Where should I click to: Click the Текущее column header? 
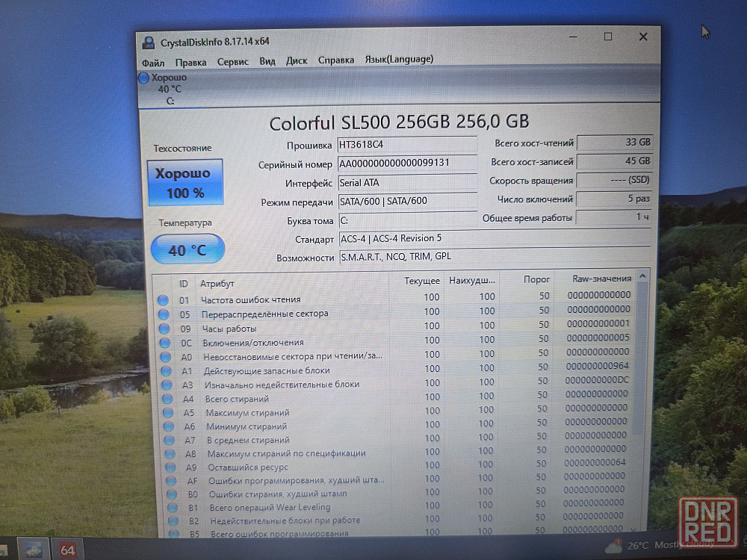422,281
